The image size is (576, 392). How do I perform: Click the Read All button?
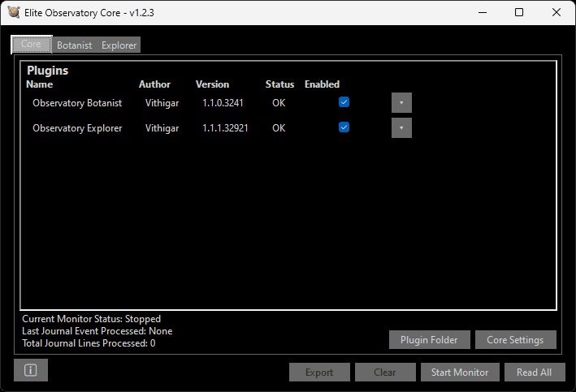coord(534,372)
